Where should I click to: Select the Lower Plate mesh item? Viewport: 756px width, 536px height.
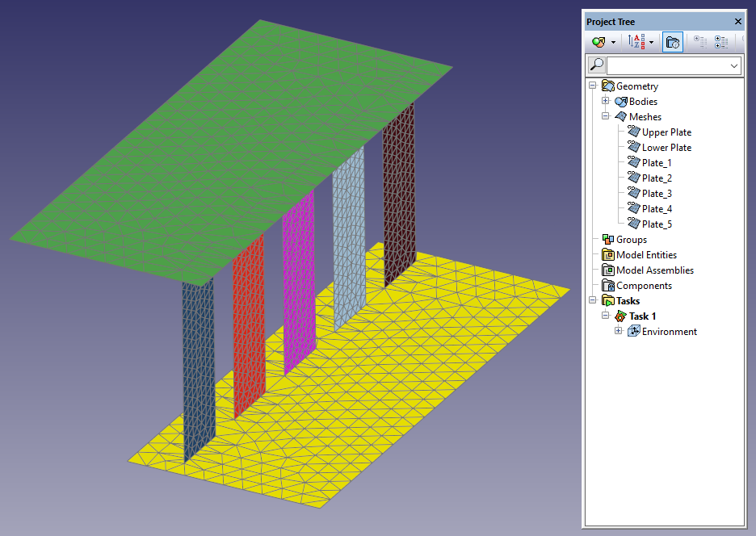click(666, 148)
